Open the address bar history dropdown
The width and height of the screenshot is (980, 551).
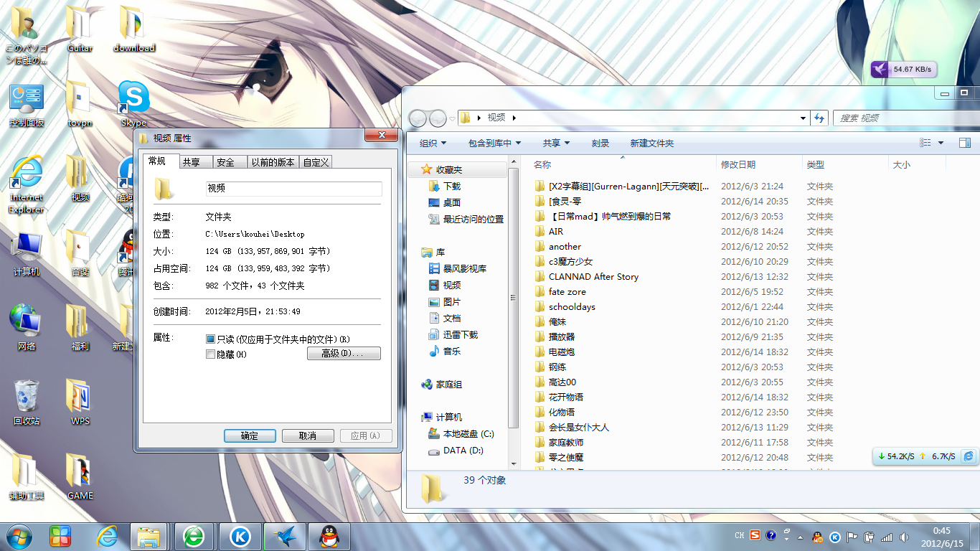coord(803,118)
